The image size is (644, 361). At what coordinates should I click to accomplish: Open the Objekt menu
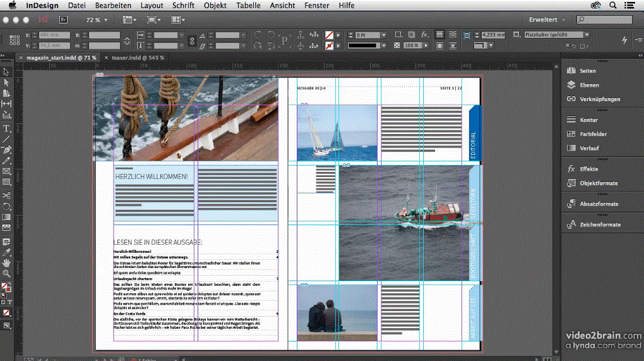coord(215,5)
